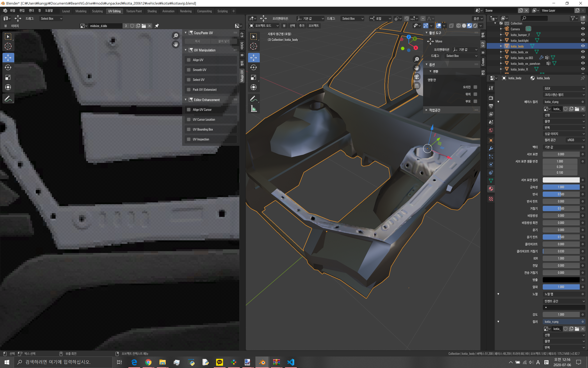This screenshot has height=368, width=588.
Task: Enable the UV Bounding Box checkbox
Action: tap(189, 129)
